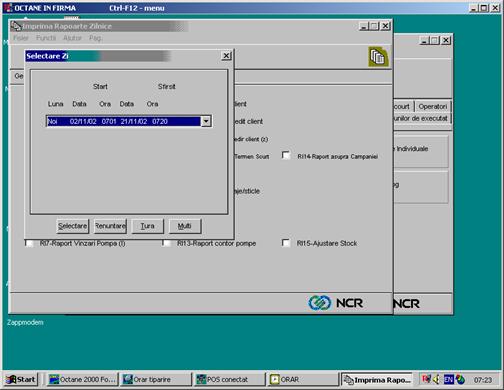
Task: Click the Renuntare button
Action: pos(110,226)
